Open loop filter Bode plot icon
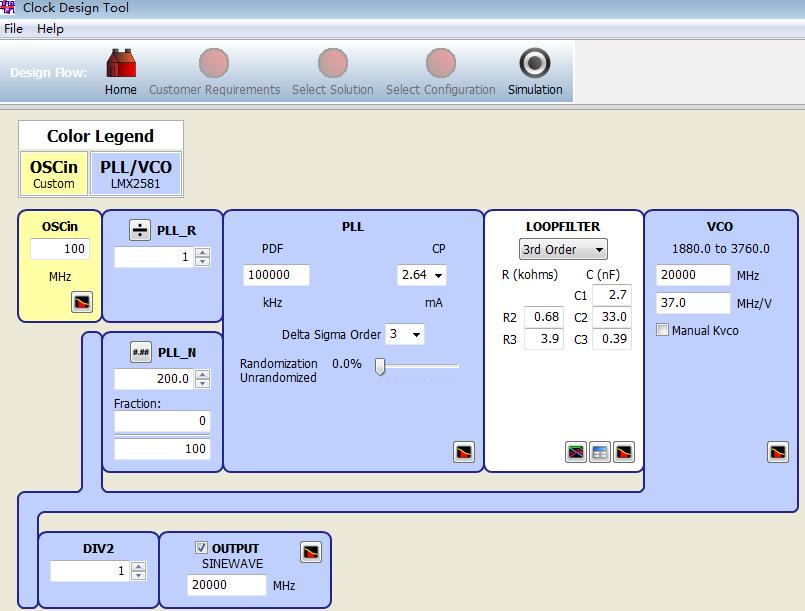The height and width of the screenshot is (611, 805). point(576,452)
